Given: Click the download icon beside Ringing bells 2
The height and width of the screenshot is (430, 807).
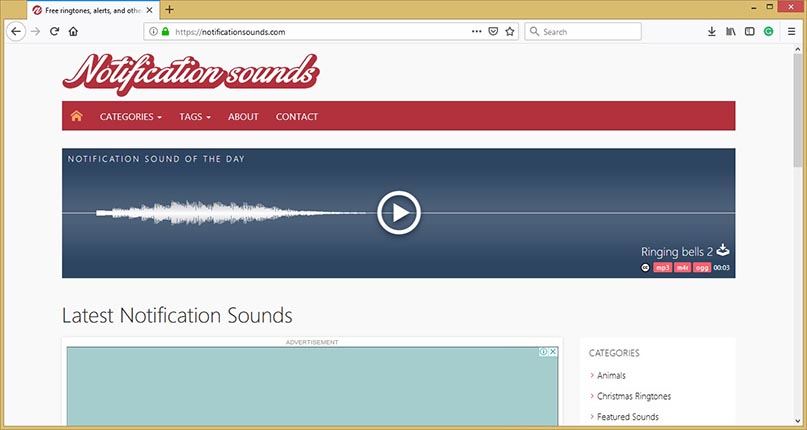Looking at the screenshot, I should pos(724,251).
